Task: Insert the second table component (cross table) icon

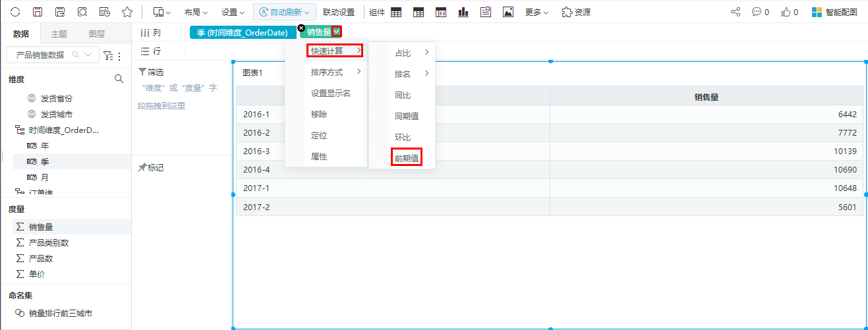Action: click(419, 12)
